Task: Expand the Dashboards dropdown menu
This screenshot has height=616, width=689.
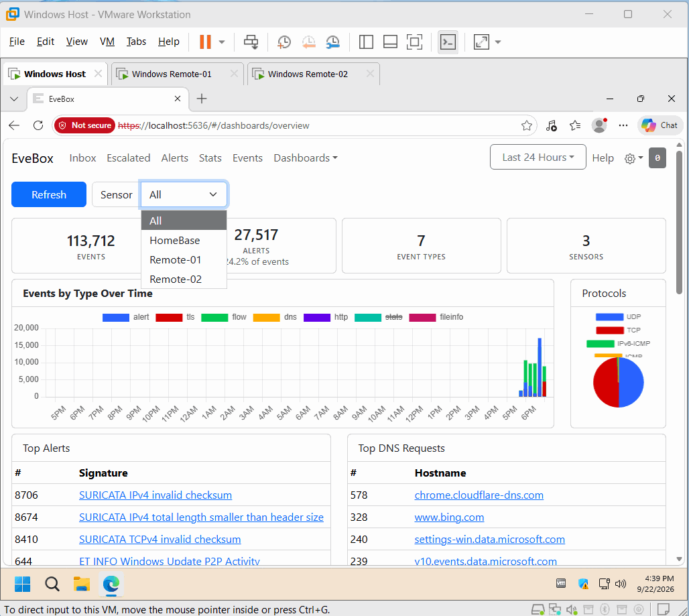Action: coord(306,158)
